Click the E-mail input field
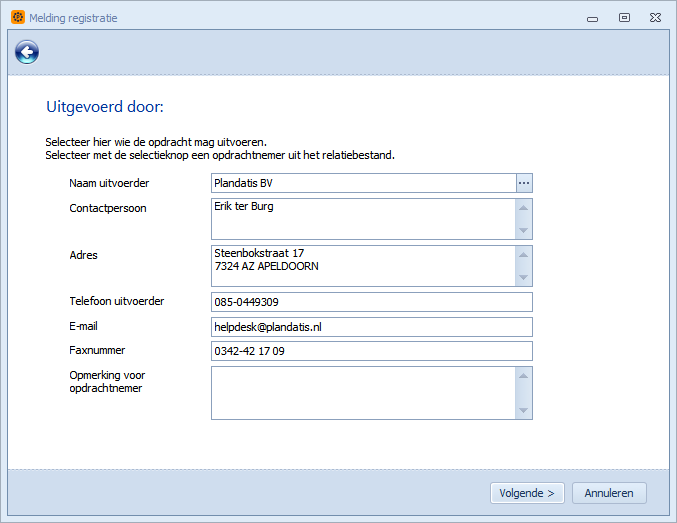The height and width of the screenshot is (523, 677). pos(372,327)
